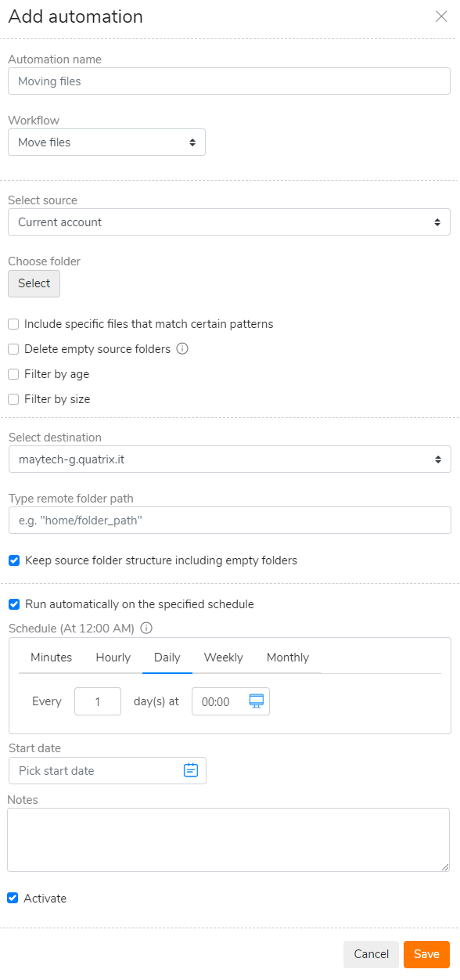Toggle the Activate checkbox

[13, 899]
